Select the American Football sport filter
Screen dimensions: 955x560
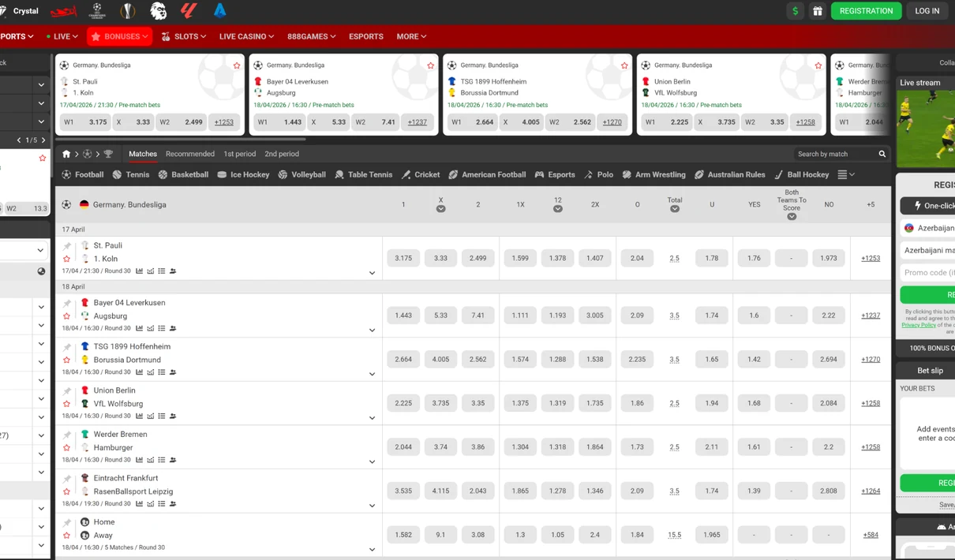487,174
